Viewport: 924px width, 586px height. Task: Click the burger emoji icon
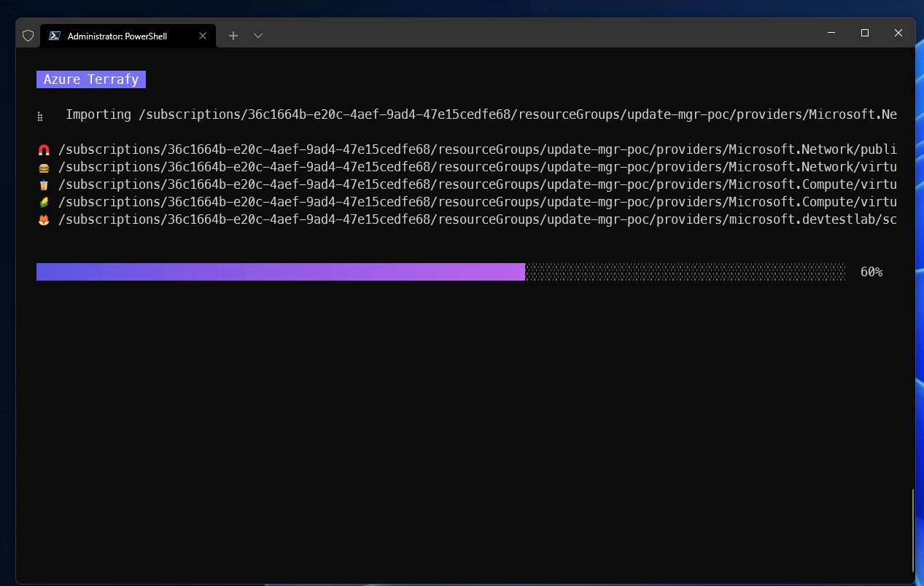click(x=44, y=168)
